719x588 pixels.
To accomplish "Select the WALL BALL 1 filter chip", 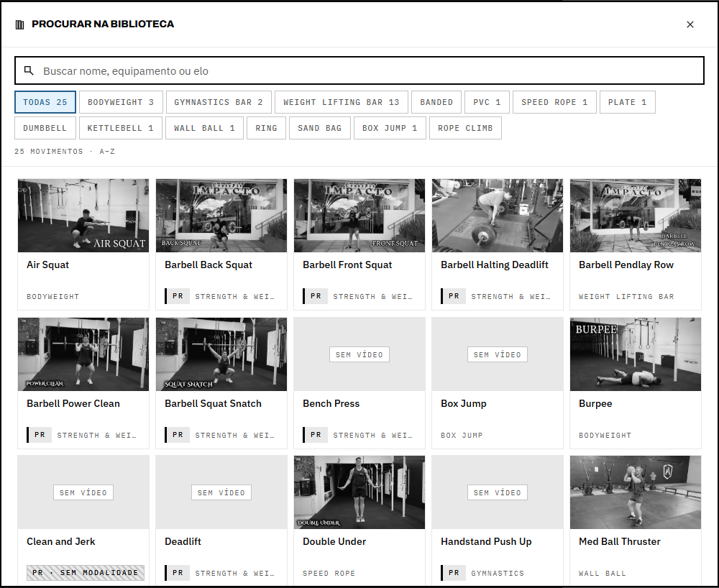I will tap(204, 128).
